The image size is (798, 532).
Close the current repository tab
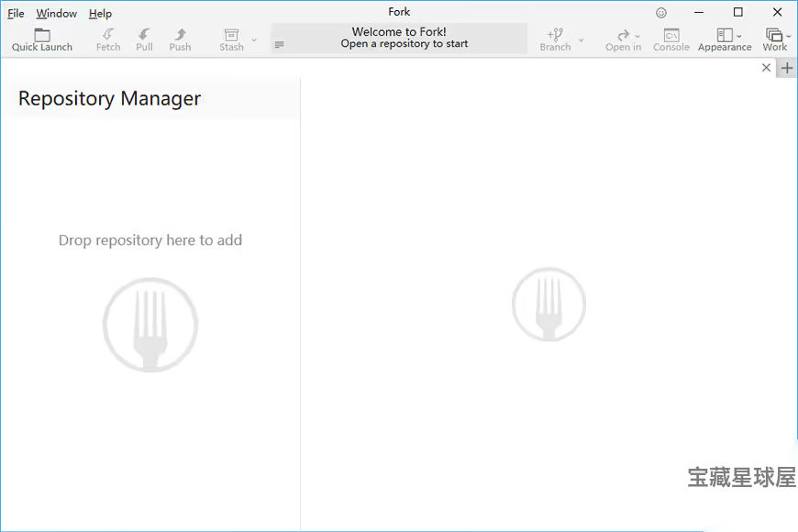point(766,68)
